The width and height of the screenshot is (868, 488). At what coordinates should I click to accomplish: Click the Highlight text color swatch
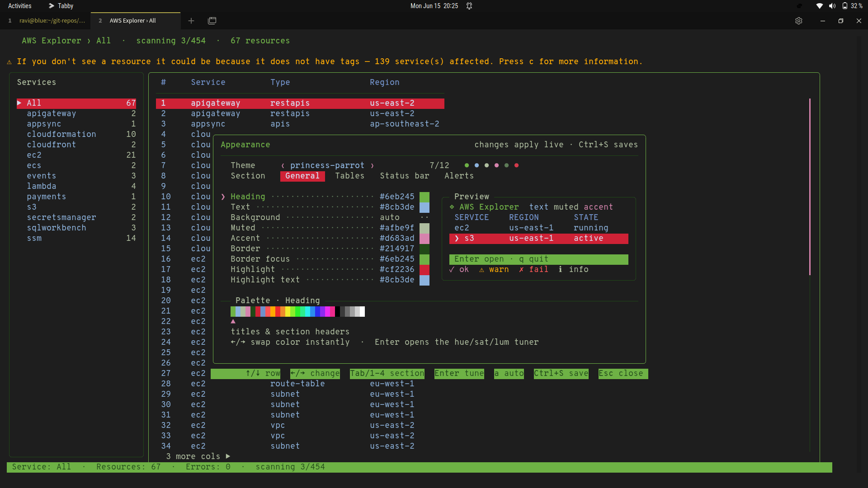click(425, 280)
